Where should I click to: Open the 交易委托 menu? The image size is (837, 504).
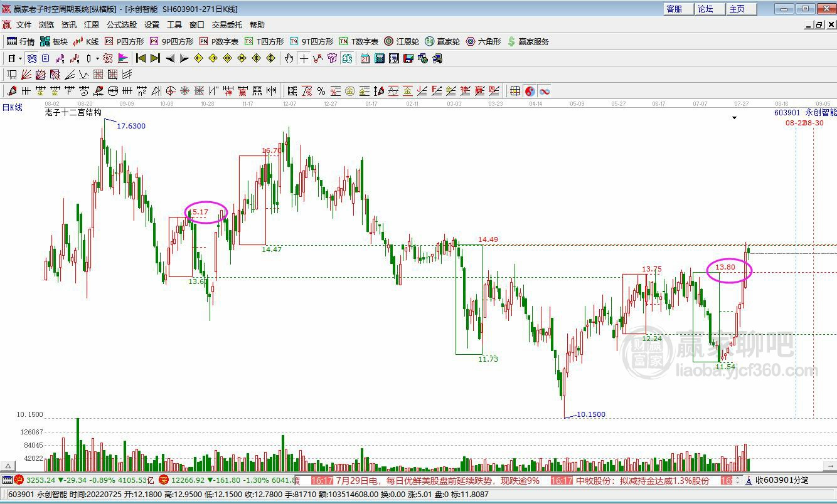pyautogui.click(x=227, y=25)
